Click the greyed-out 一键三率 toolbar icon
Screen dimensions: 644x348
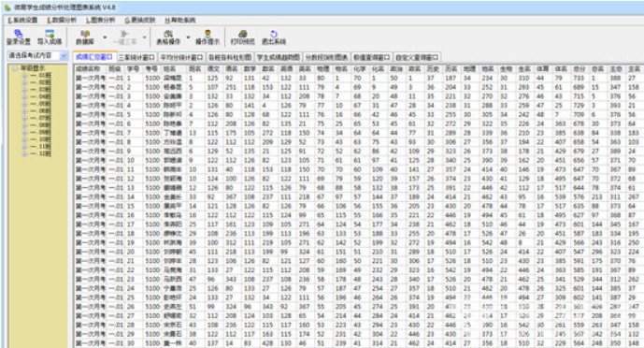(x=124, y=37)
